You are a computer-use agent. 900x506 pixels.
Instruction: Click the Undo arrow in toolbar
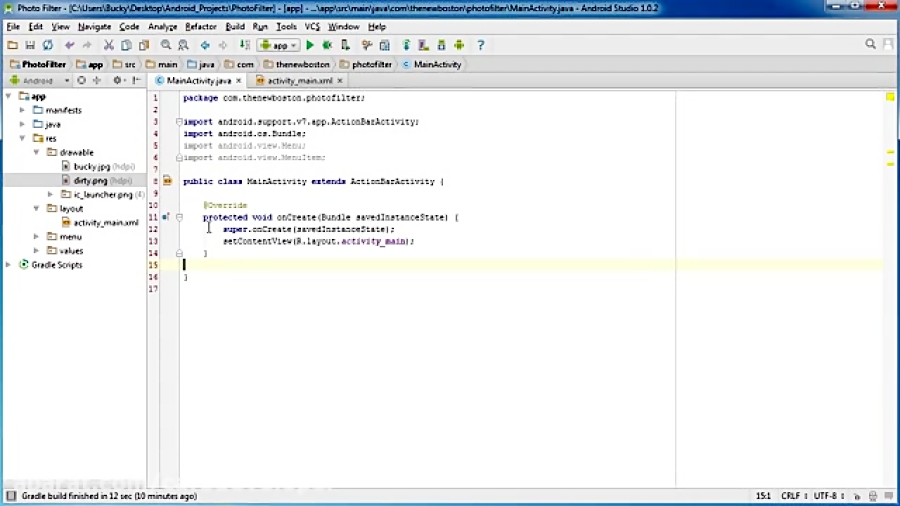tap(69, 45)
